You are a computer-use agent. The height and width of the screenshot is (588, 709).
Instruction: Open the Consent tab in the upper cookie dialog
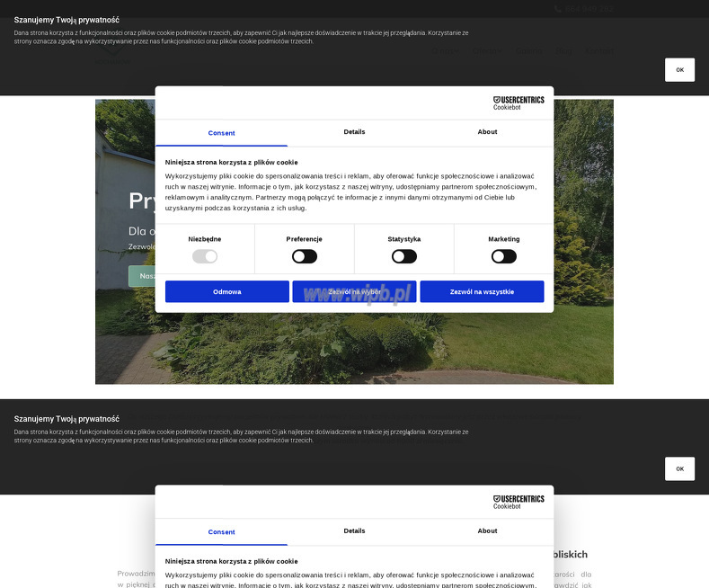pos(222,133)
